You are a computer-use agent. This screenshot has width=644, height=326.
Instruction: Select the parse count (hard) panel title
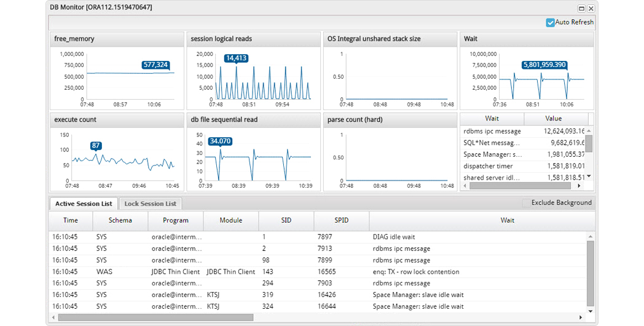pyautogui.click(x=355, y=119)
